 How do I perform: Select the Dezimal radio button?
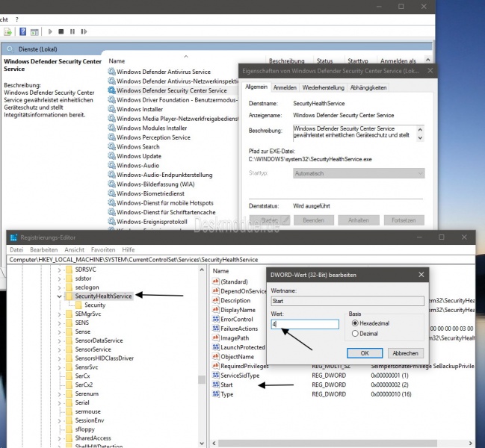(x=355, y=334)
